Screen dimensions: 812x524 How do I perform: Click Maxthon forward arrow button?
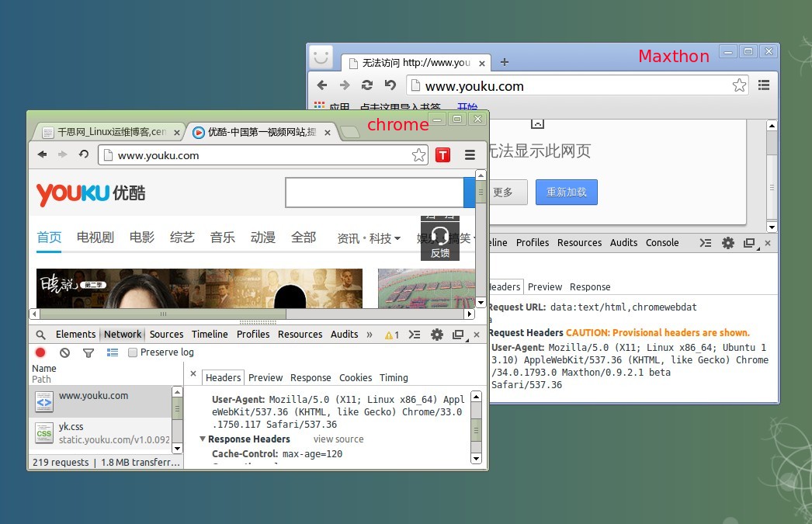(x=345, y=85)
